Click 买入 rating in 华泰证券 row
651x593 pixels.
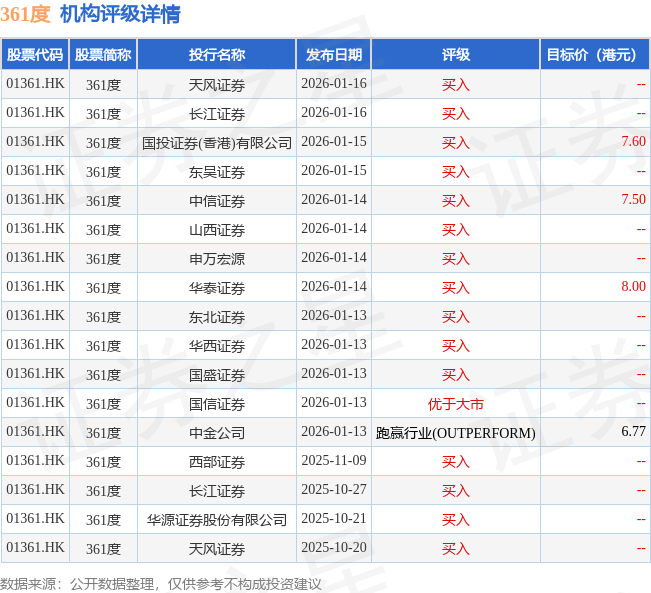click(x=455, y=288)
